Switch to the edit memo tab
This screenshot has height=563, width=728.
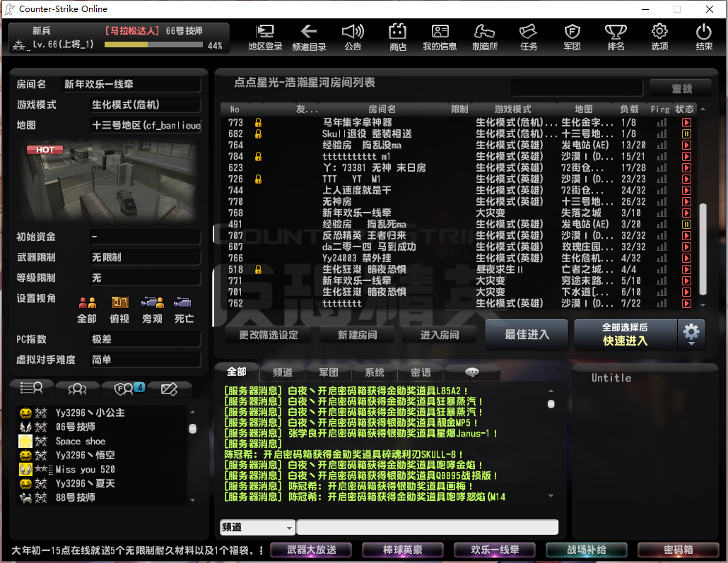[169, 389]
